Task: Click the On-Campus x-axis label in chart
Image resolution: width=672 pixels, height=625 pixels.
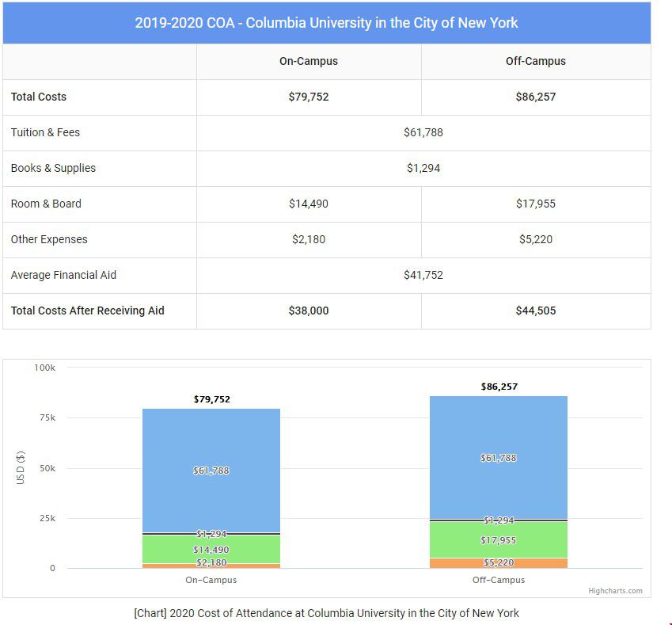Action: pos(211,580)
